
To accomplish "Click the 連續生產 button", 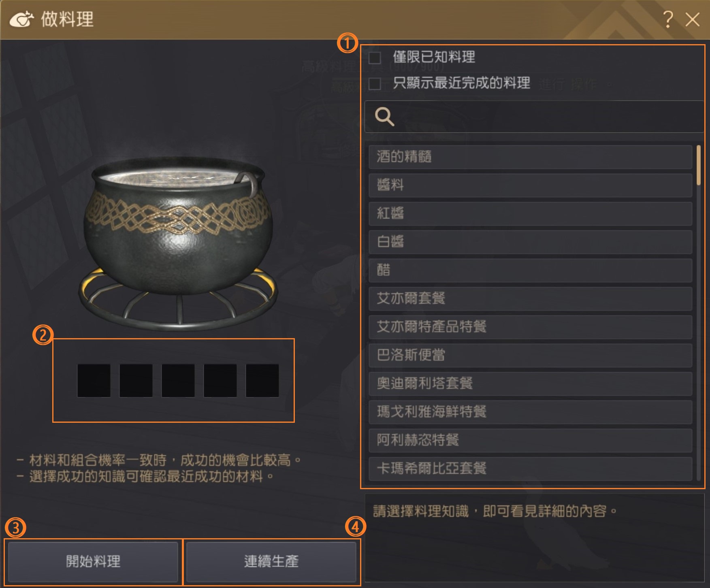I will (271, 562).
